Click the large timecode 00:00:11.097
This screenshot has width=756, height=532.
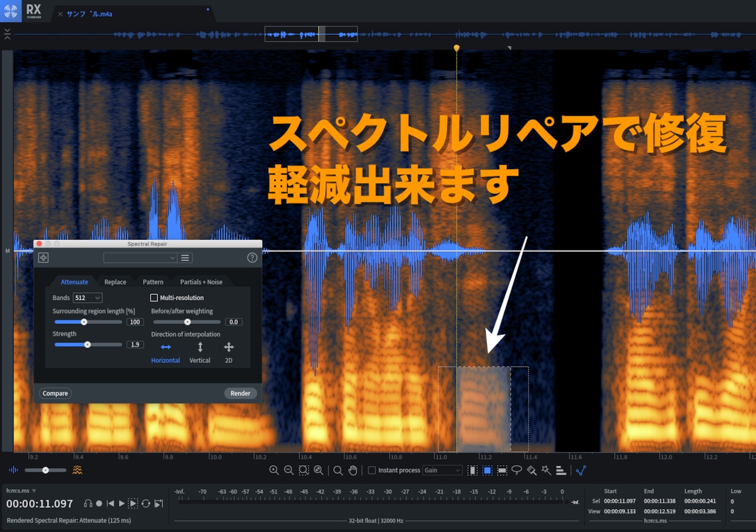40,504
